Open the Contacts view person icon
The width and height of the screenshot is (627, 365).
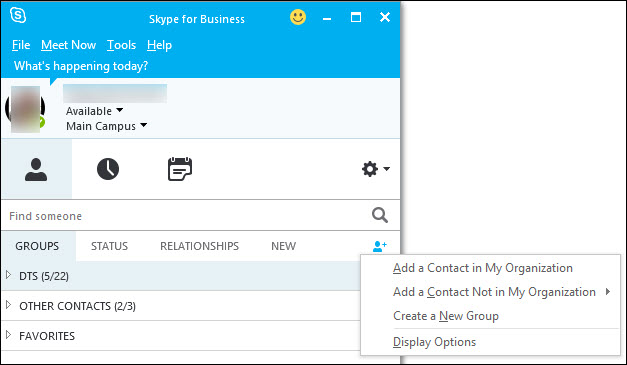coord(36,169)
